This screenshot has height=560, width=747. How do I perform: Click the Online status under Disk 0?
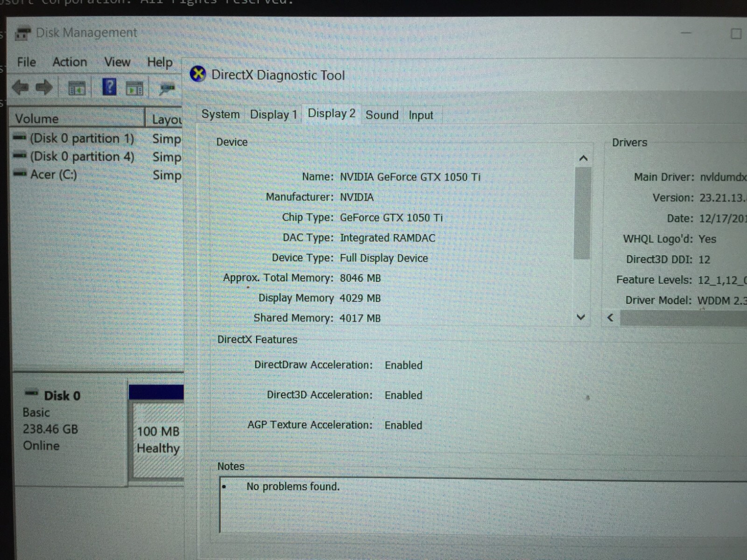point(41,446)
